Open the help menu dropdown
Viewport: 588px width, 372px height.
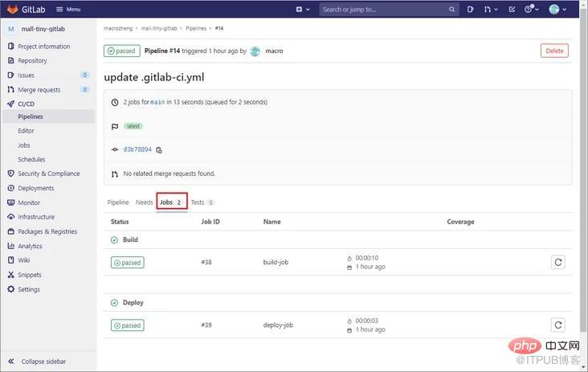point(532,10)
